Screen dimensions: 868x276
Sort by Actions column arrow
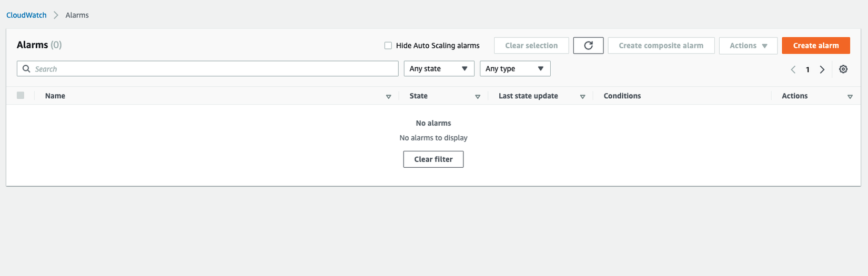[850, 97]
